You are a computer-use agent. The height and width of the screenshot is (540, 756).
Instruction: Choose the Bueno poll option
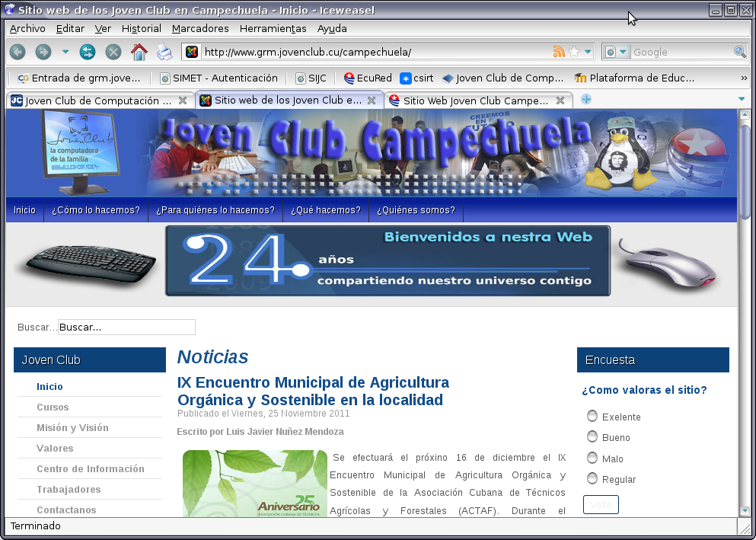tap(592, 436)
